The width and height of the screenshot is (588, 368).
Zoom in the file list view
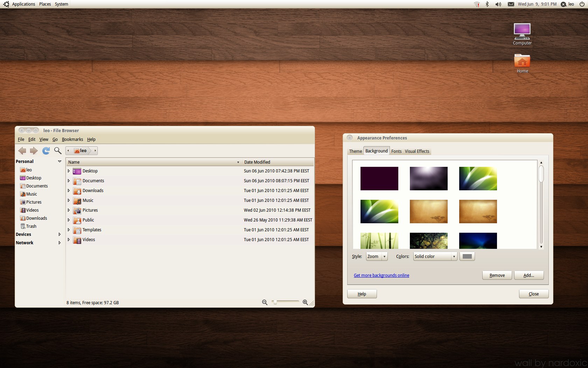click(305, 302)
